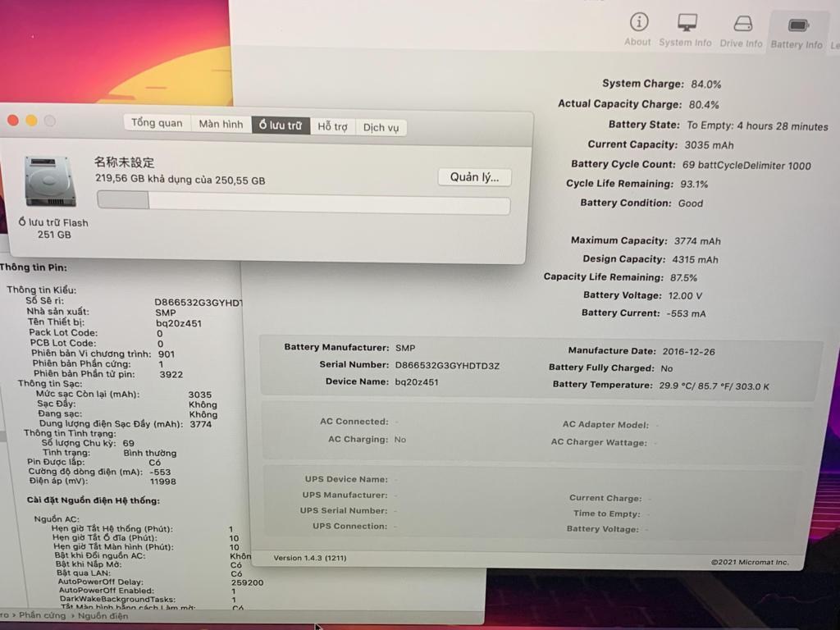Image resolution: width=840 pixels, height=630 pixels.
Task: Click the Battery Fully Charged value No
Action: 667,368
